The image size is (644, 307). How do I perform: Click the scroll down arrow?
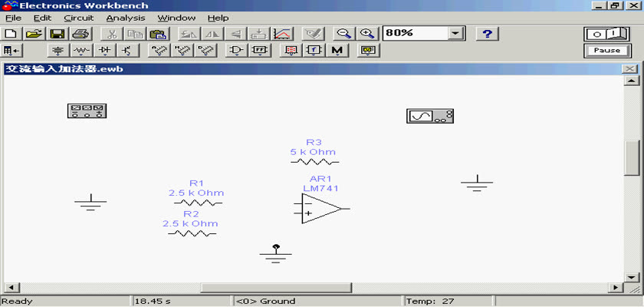pos(630,277)
